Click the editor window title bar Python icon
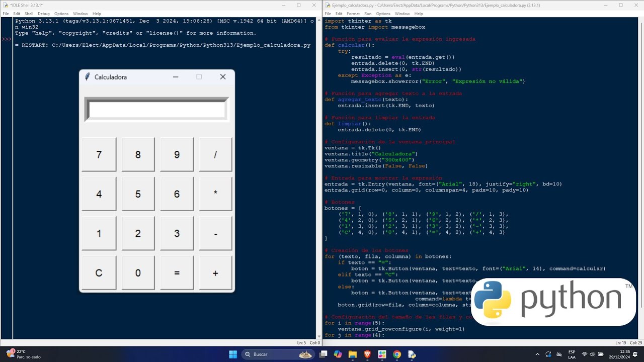The image size is (644, 362). coord(328,5)
